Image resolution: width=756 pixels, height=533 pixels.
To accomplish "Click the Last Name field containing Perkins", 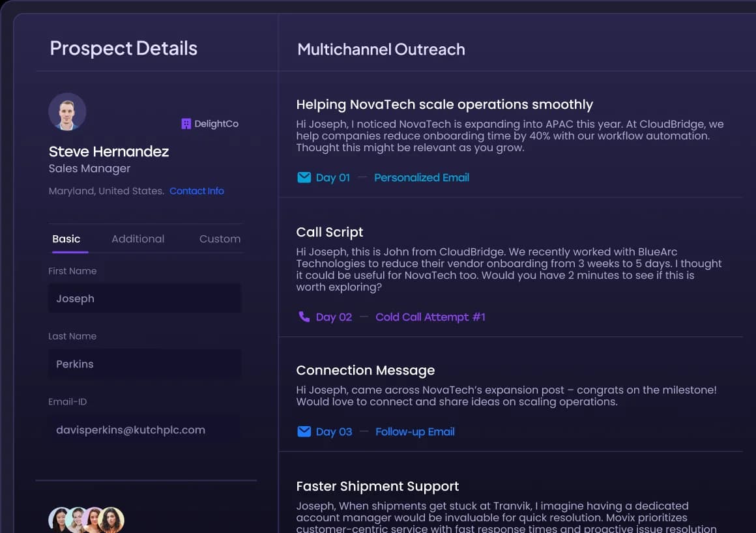I will click(x=145, y=364).
